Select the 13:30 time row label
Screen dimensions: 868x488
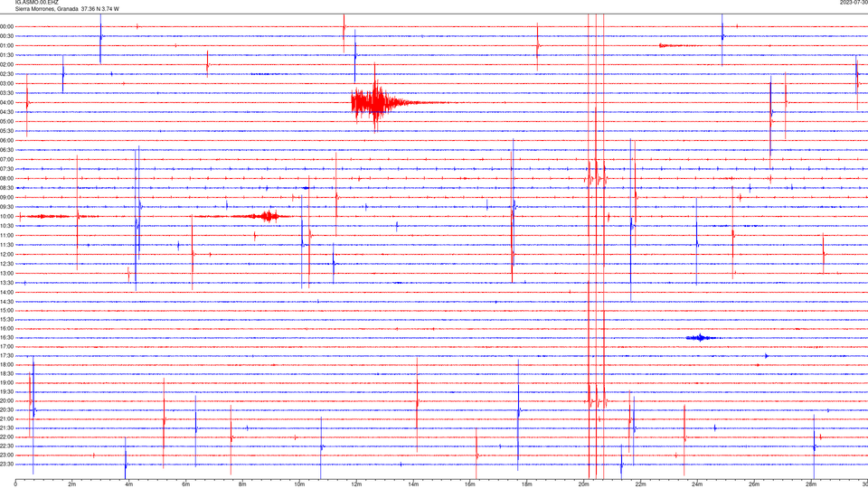(7, 282)
